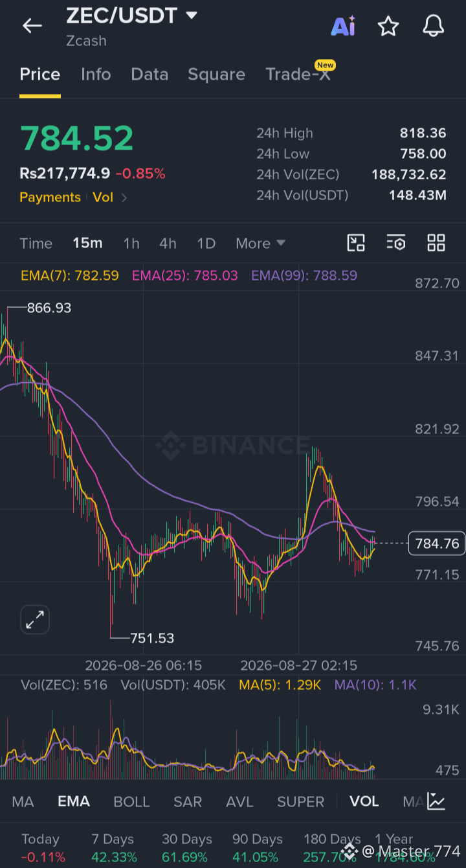Select the Time chart interval

[x=36, y=244]
